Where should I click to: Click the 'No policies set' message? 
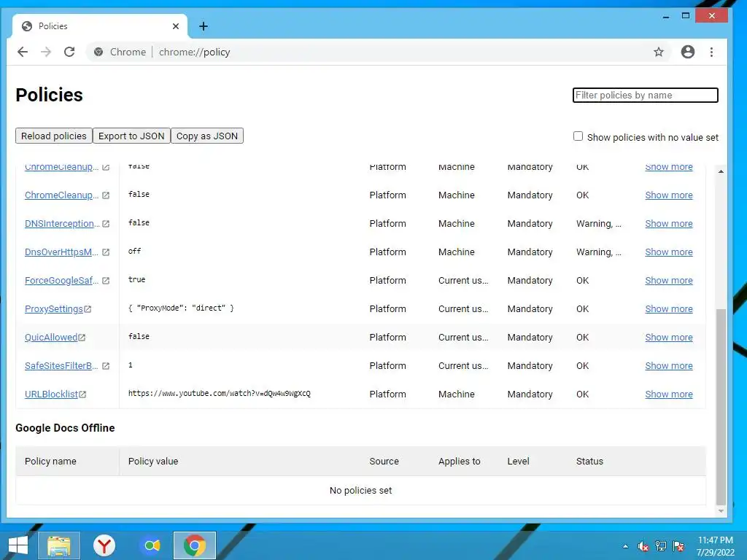click(x=360, y=491)
